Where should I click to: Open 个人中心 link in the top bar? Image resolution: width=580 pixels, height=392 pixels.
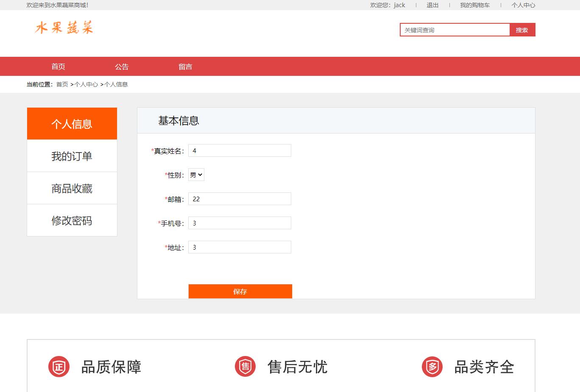pyautogui.click(x=523, y=5)
